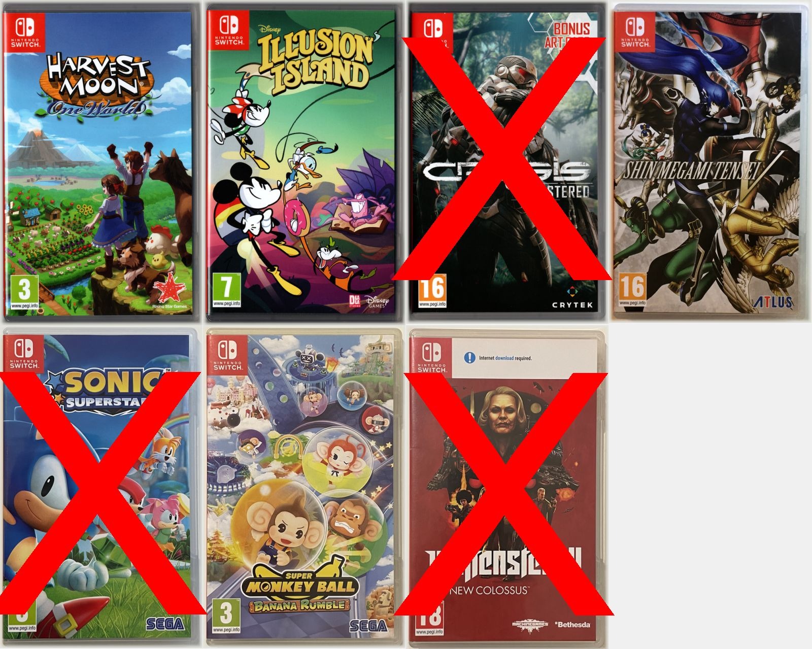Click the Atlus publisher logo
The width and height of the screenshot is (812, 649).
[x=772, y=302]
